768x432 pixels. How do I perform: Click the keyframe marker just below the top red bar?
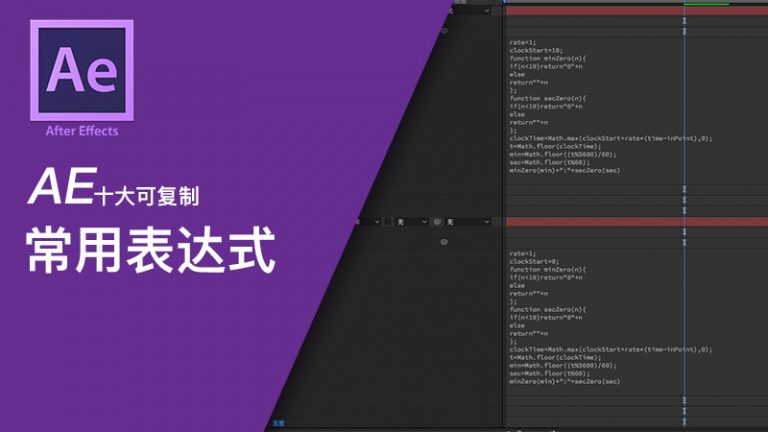coord(684,21)
